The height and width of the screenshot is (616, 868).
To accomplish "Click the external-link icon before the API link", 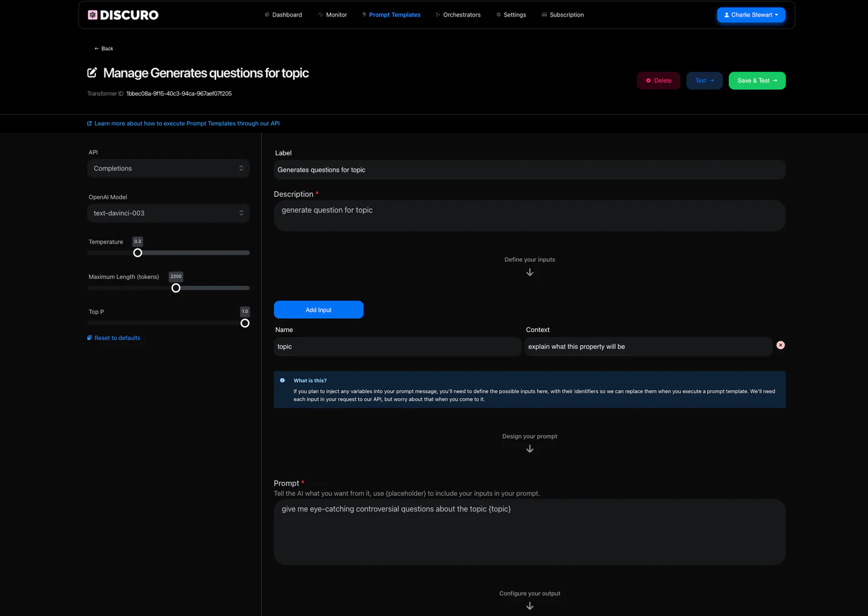I will (x=90, y=123).
